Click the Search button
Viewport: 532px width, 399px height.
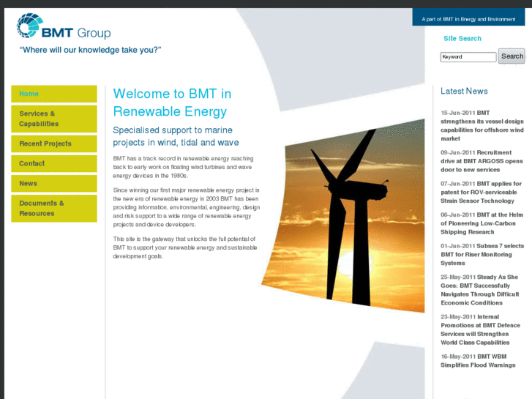512,56
